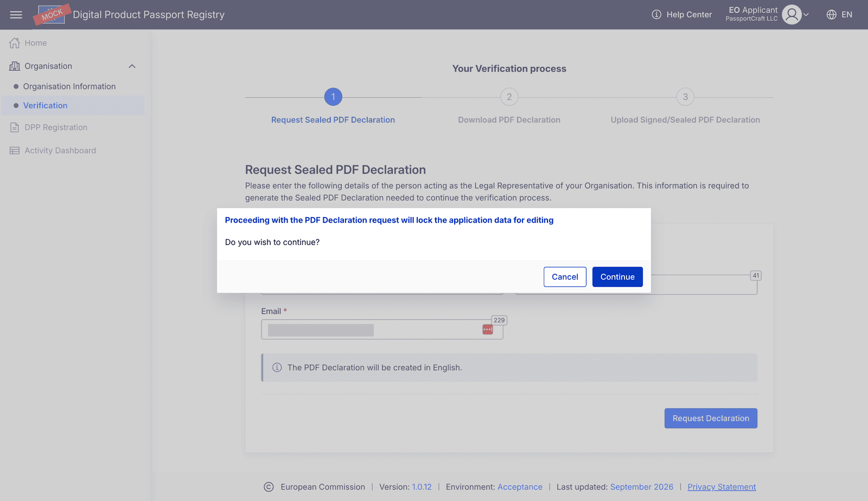868x501 pixels.
Task: Click the September 2026 last updated text
Action: (x=642, y=487)
